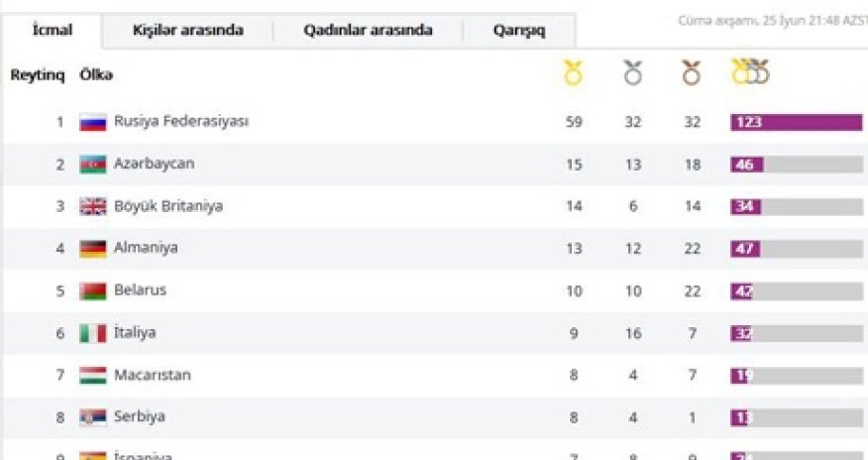Screen dimensions: 868x460
Task: Click the Belarus flag icon
Action: 93,291
